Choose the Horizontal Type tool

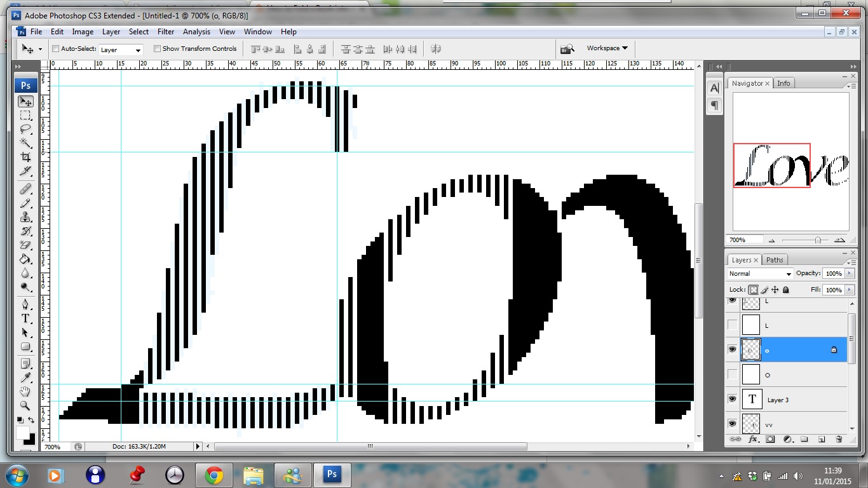[25, 318]
